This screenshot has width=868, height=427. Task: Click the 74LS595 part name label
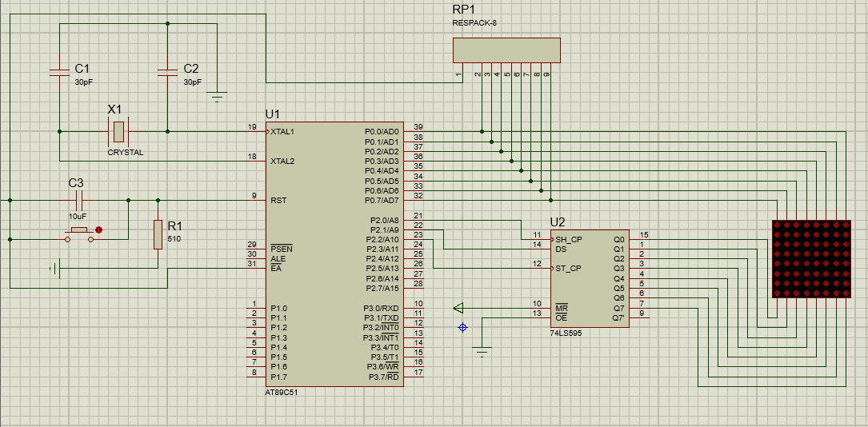(x=566, y=333)
